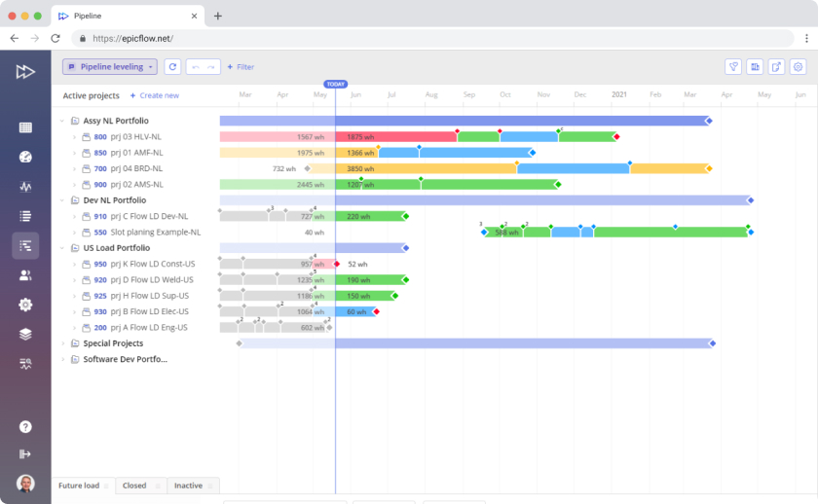The image size is (818, 504).
Task: Collapse the Assy NL Portfolio group
Action: pos(62,121)
